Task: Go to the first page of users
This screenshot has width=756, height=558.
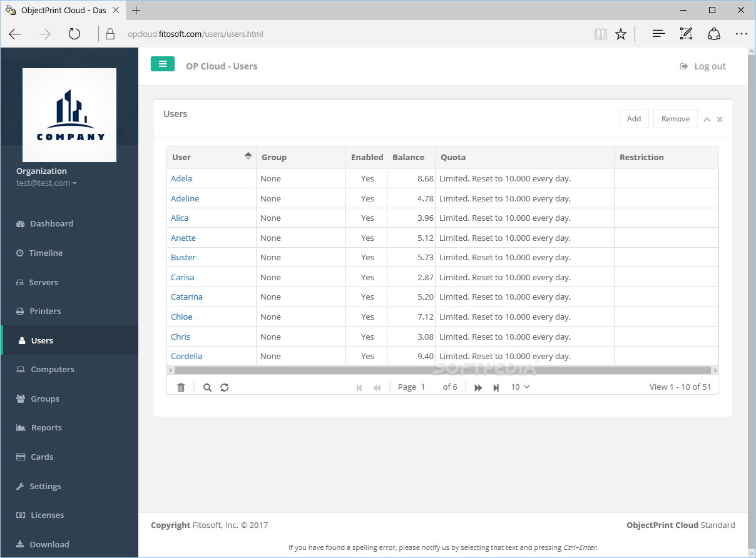Action: [359, 387]
